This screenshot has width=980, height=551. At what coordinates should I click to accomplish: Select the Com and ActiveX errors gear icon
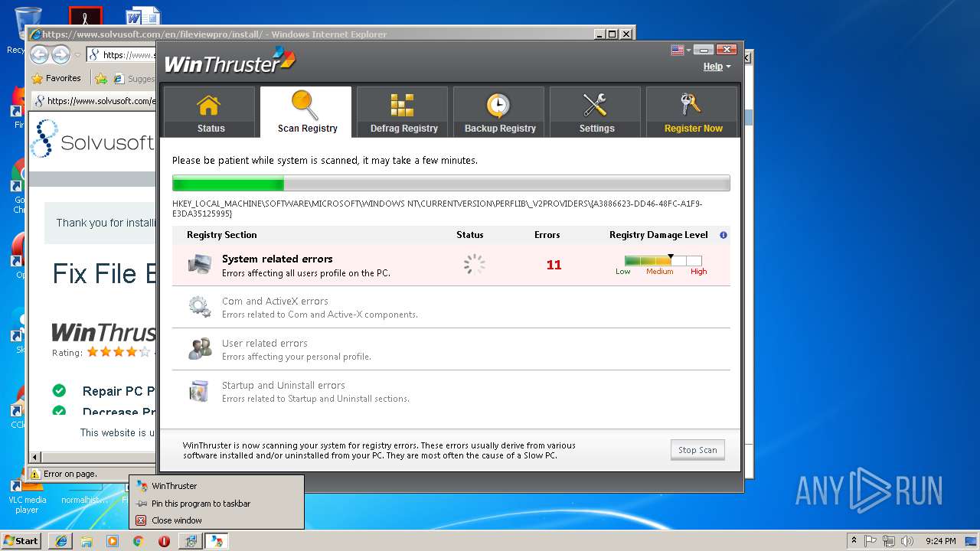coord(200,307)
